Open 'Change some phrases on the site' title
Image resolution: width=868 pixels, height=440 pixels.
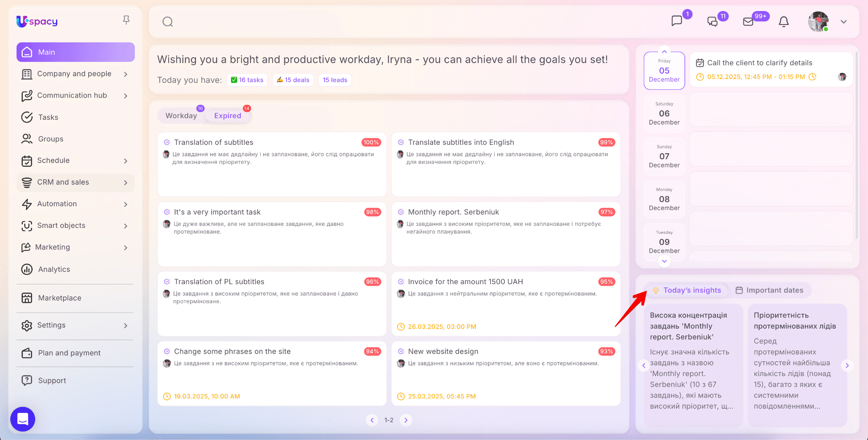(232, 351)
